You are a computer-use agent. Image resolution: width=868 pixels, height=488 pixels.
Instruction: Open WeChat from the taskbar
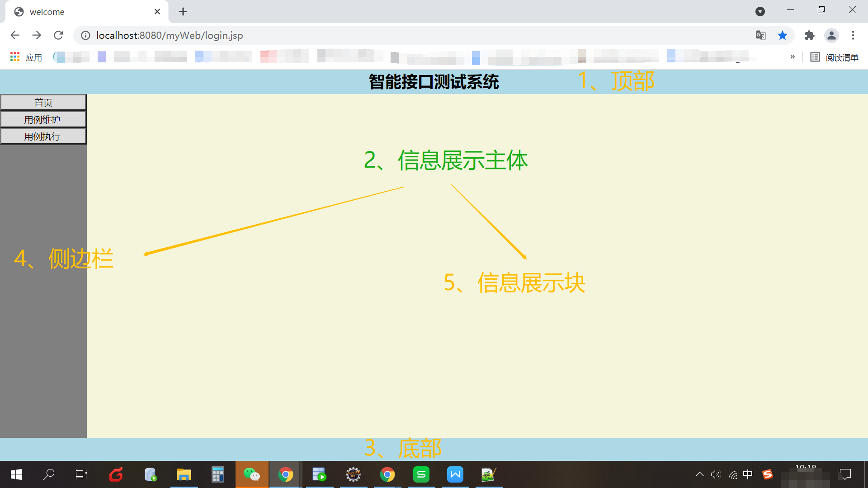pos(252,474)
